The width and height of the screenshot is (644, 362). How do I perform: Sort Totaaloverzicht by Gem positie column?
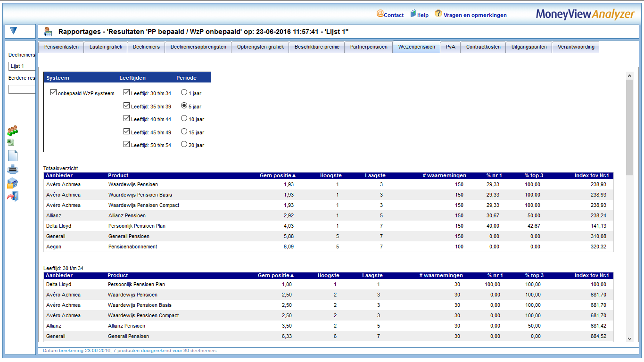click(x=278, y=175)
